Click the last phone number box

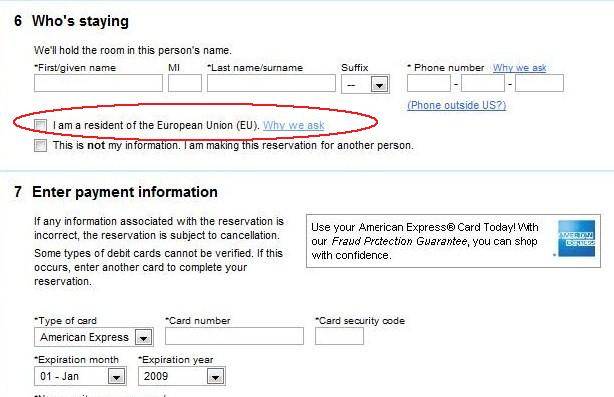(x=539, y=83)
